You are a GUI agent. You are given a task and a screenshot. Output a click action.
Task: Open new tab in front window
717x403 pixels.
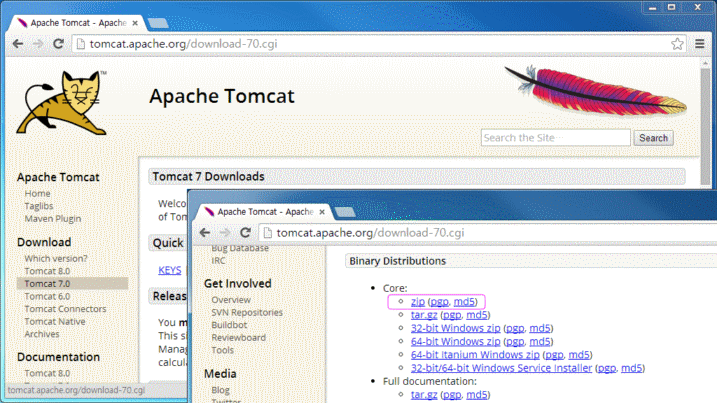[x=345, y=212]
